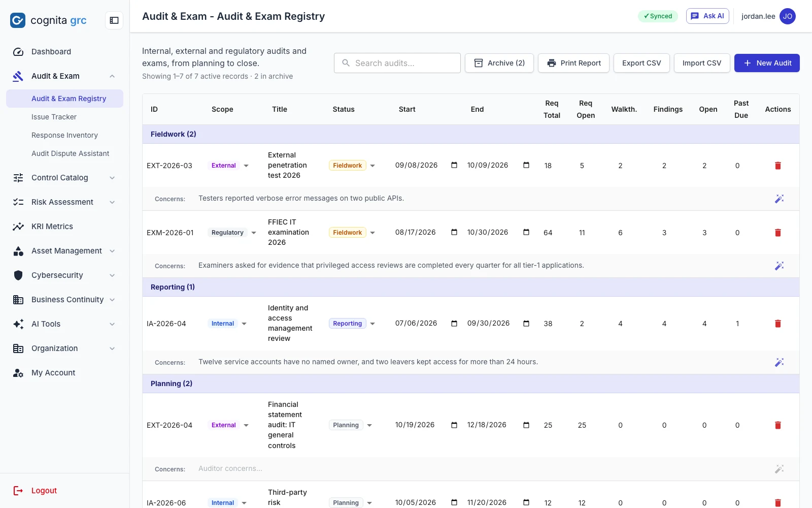Go to Dashboard in the sidebar
Image resolution: width=812 pixels, height=508 pixels.
click(65, 52)
